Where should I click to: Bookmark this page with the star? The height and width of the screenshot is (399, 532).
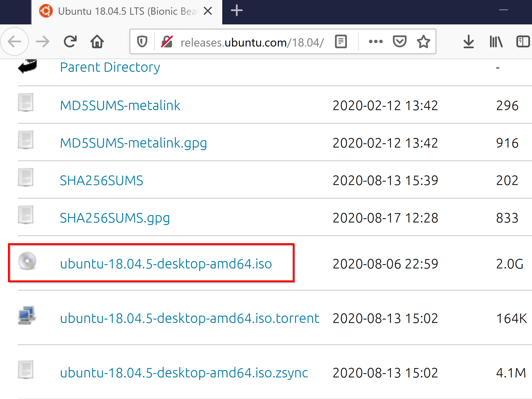tap(423, 42)
